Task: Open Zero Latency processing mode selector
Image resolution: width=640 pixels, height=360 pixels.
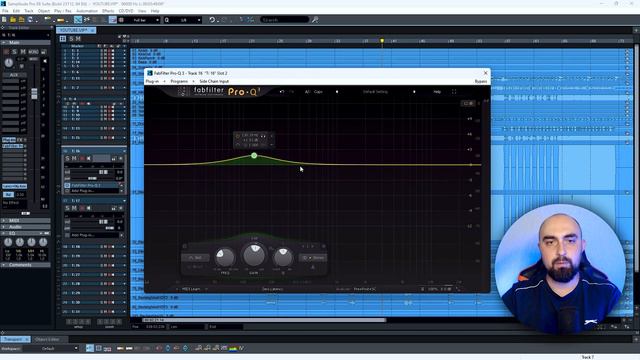Action: coord(272,289)
